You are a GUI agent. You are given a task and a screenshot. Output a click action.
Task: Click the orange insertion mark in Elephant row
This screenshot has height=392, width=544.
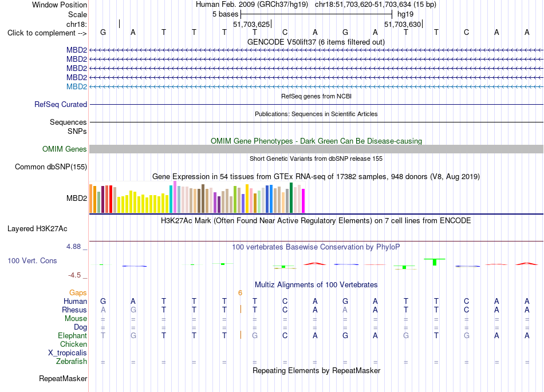point(241,335)
